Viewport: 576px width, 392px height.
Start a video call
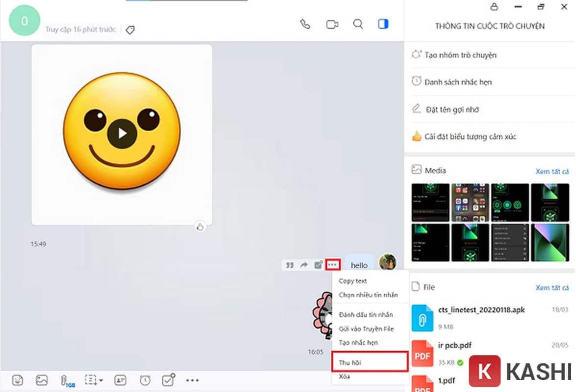pos(332,24)
